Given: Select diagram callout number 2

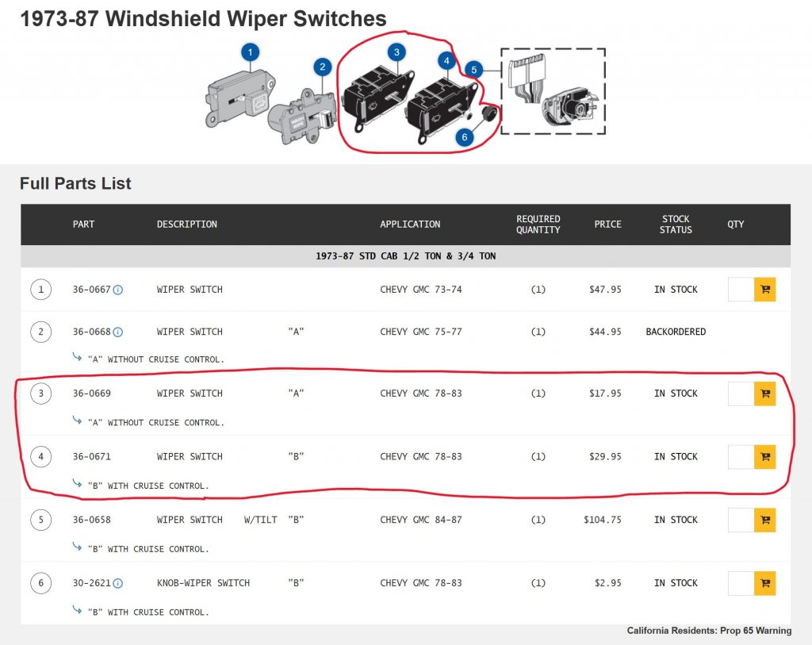Looking at the screenshot, I should pos(323,67).
